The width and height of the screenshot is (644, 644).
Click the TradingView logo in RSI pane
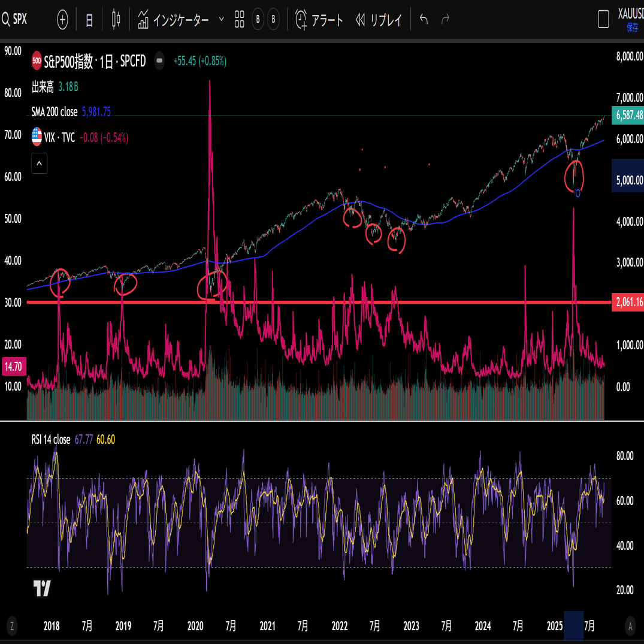(42, 588)
